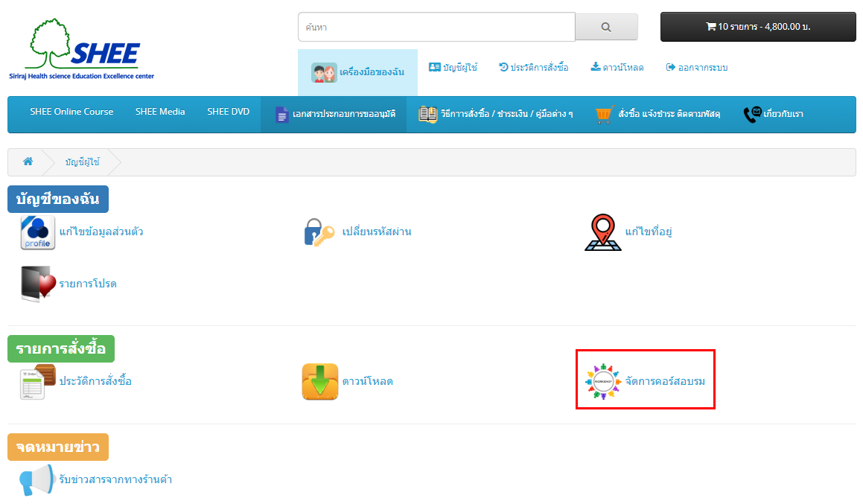Click the green arrow download icon
Viewport: 863px width, 504px height.
[x=319, y=382]
